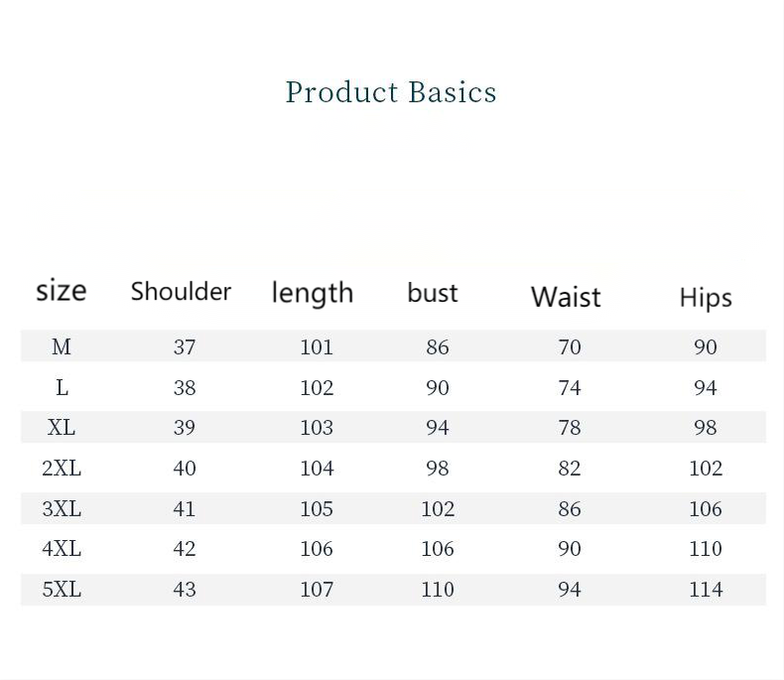Select the 5XL hips value 114
The height and width of the screenshot is (680, 784).
pyautogui.click(x=706, y=590)
